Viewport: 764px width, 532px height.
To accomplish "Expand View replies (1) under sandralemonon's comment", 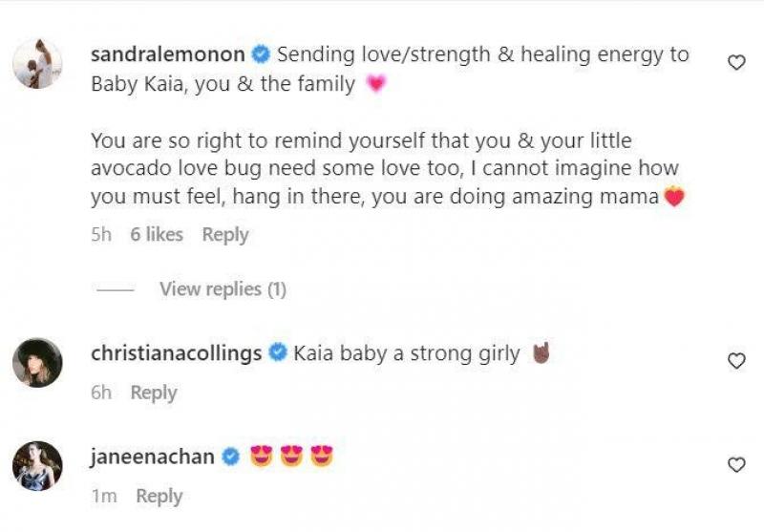I will coord(223,288).
